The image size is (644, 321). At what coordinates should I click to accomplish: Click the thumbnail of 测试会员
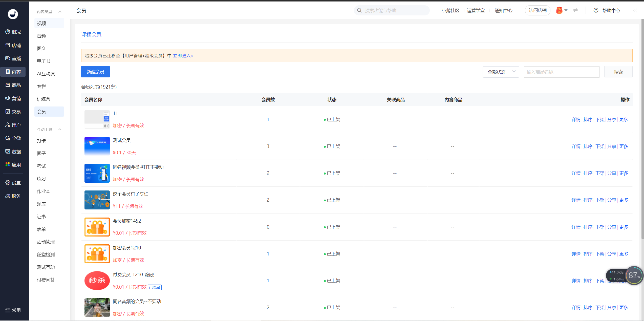97,146
